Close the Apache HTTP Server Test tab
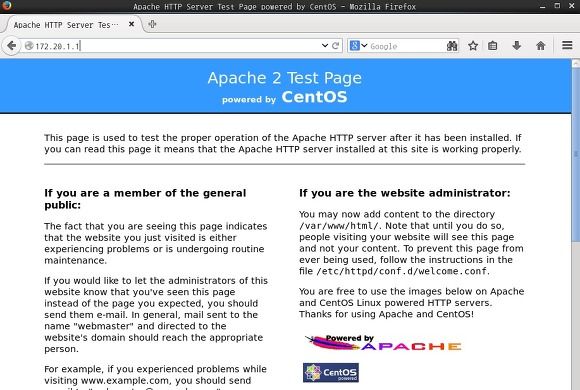Viewport: 580px width, 390px height. [x=131, y=24]
